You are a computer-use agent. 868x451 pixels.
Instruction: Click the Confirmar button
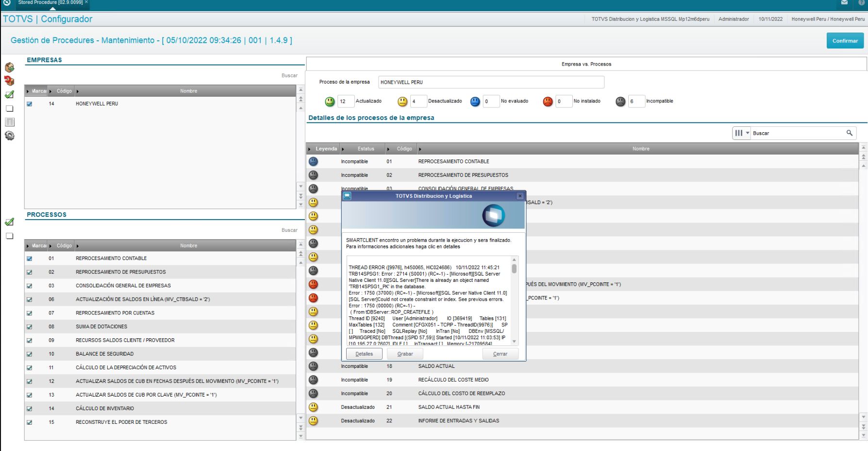point(845,41)
